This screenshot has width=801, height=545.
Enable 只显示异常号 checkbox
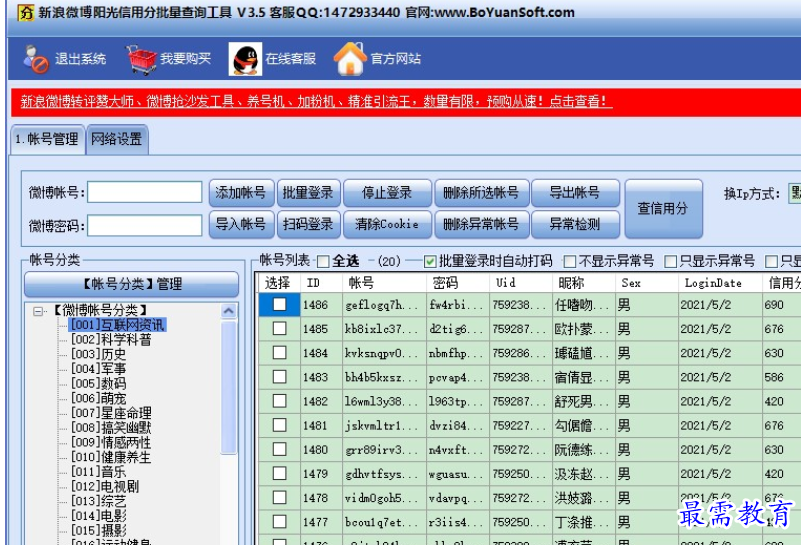pos(670,262)
